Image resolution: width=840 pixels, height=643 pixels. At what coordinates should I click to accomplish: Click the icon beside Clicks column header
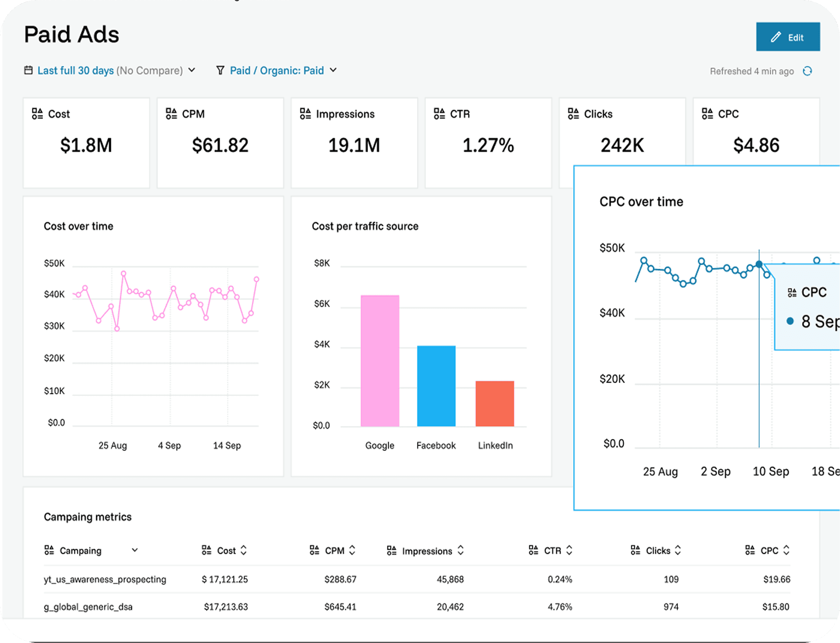(636, 550)
